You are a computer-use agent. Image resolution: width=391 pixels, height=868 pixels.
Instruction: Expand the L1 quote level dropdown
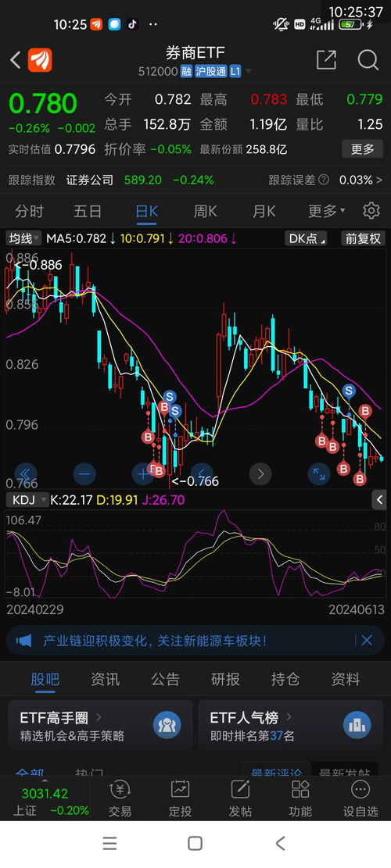point(249,71)
